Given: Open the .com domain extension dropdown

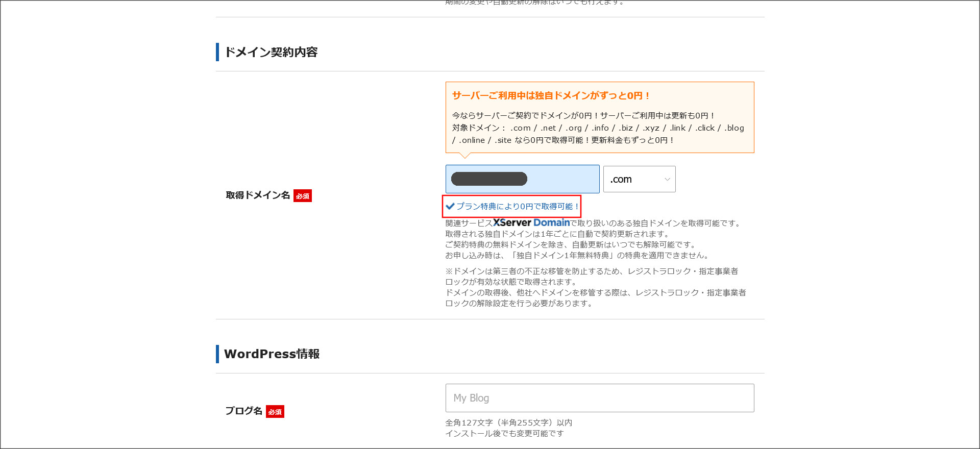Looking at the screenshot, I should (639, 179).
